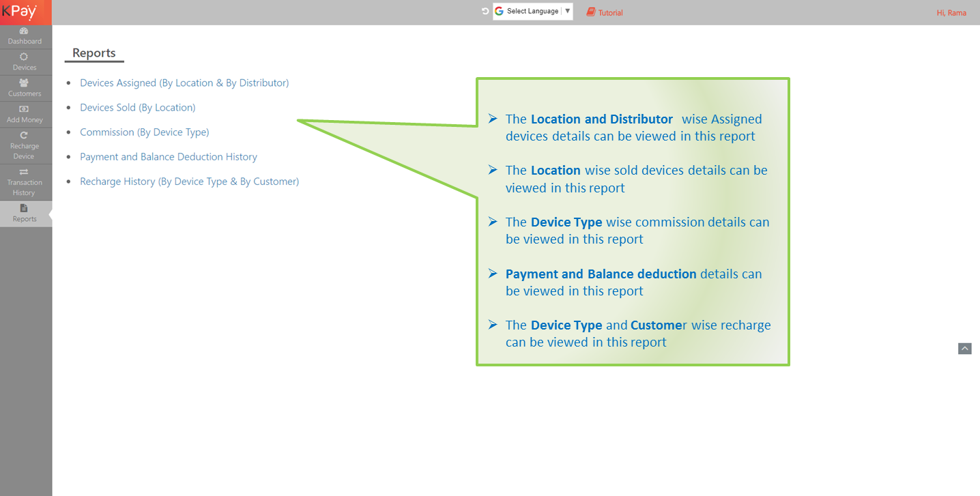980x496 pixels.
Task: Open the Select Language combo box
Action: 533,12
